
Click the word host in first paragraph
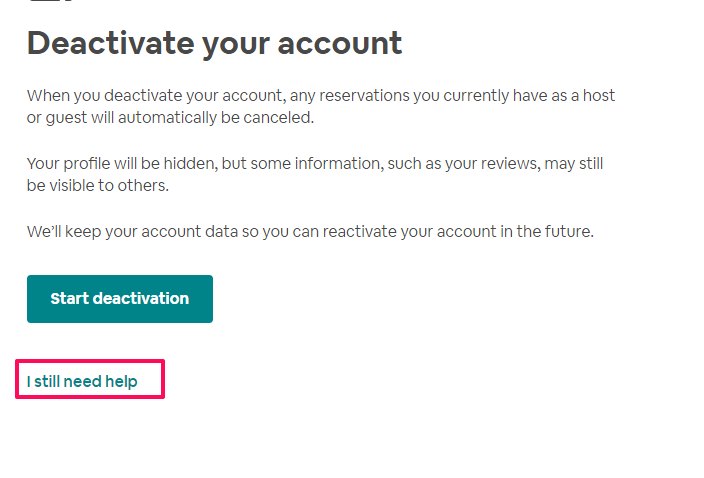[598, 96]
